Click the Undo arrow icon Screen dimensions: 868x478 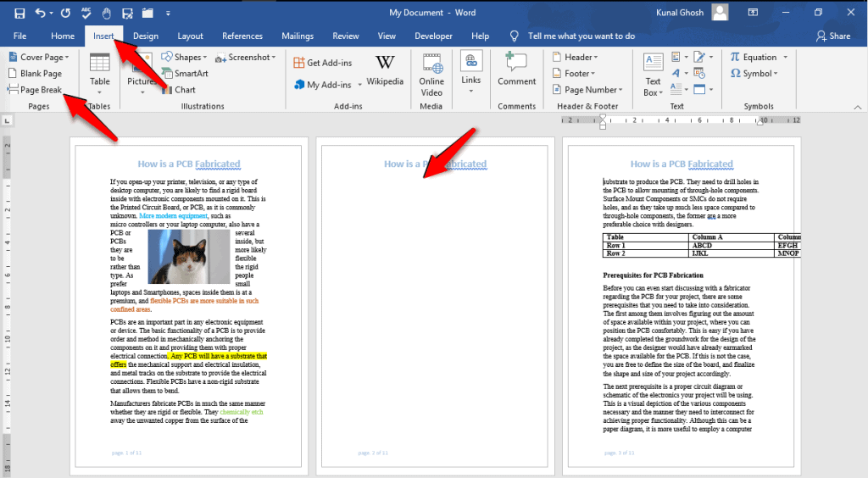41,13
